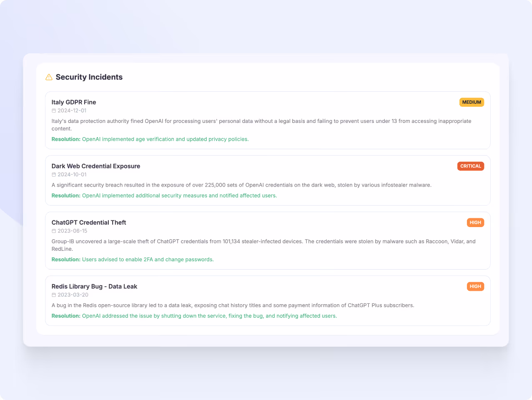The width and height of the screenshot is (532, 400).
Task: Click the calendar icon for Italy GDPR Fine
Action: (53, 110)
